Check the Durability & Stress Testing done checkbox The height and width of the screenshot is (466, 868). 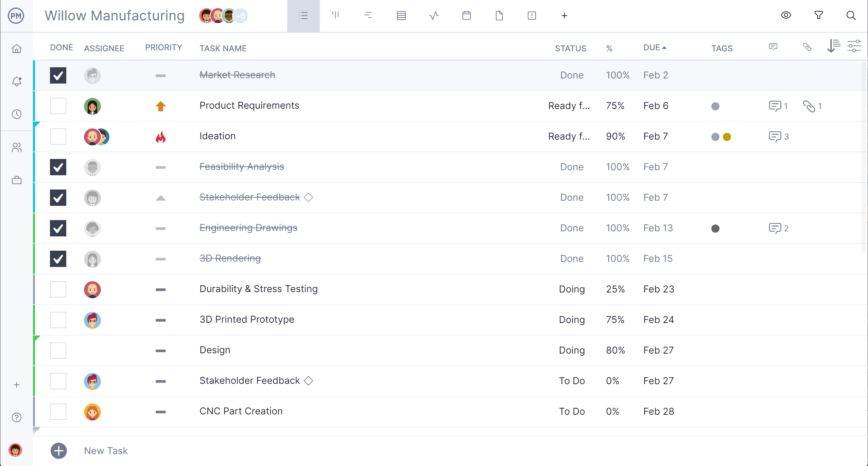pyautogui.click(x=57, y=289)
